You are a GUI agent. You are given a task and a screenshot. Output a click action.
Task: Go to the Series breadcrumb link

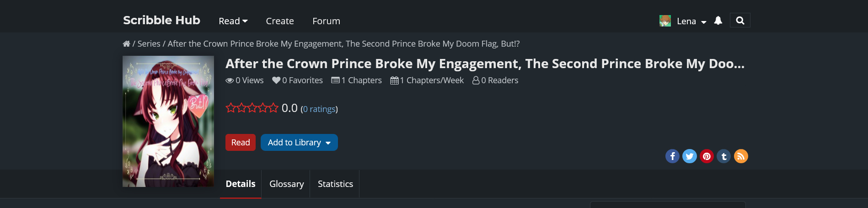[149, 44]
